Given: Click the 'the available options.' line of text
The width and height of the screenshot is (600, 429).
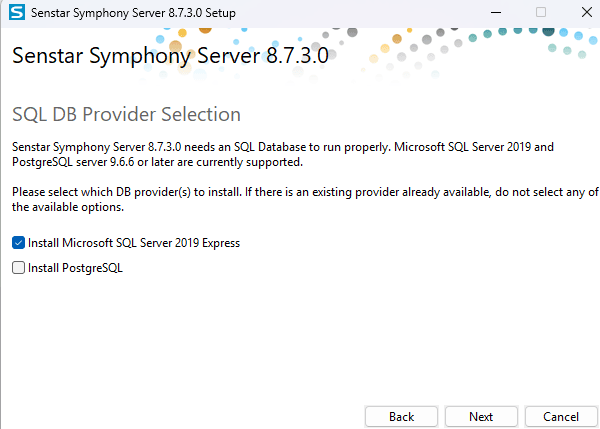Looking at the screenshot, I should tap(67, 207).
